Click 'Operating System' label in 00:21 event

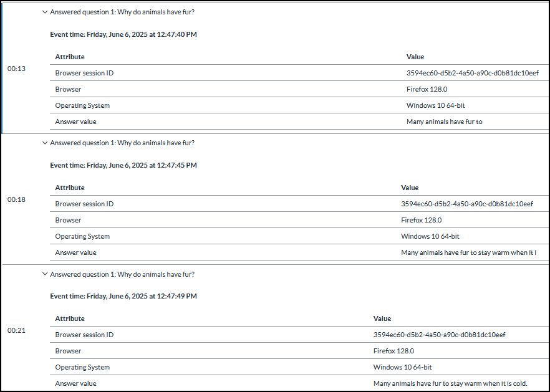point(82,367)
